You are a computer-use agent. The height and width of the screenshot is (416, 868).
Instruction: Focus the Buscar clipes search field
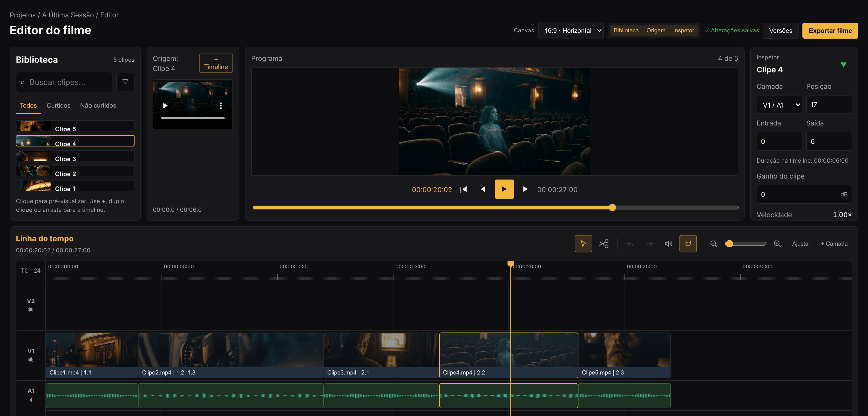[x=64, y=82]
